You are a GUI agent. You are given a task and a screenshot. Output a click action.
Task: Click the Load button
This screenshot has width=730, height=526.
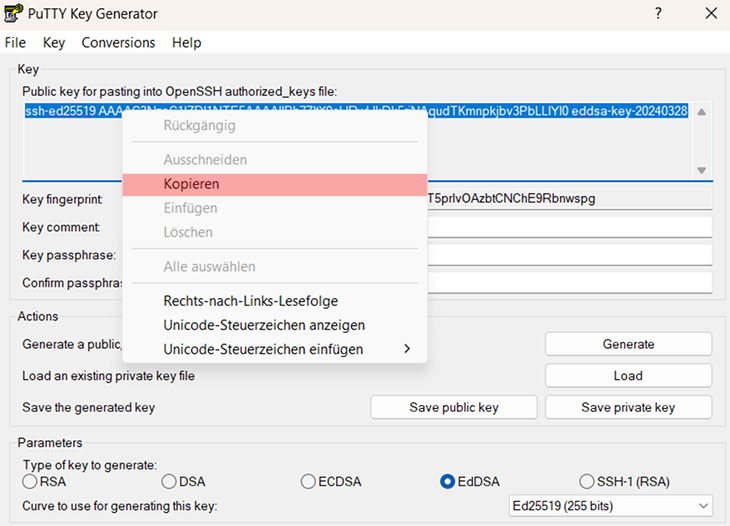[x=629, y=376]
